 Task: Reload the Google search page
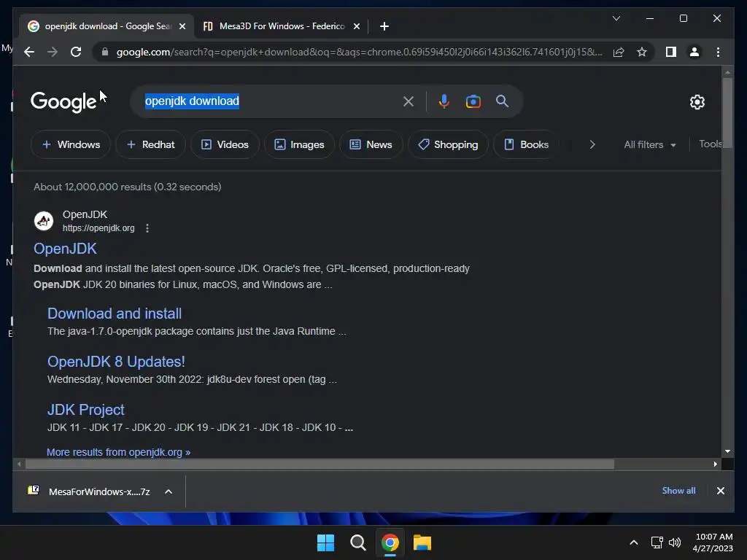coord(76,52)
